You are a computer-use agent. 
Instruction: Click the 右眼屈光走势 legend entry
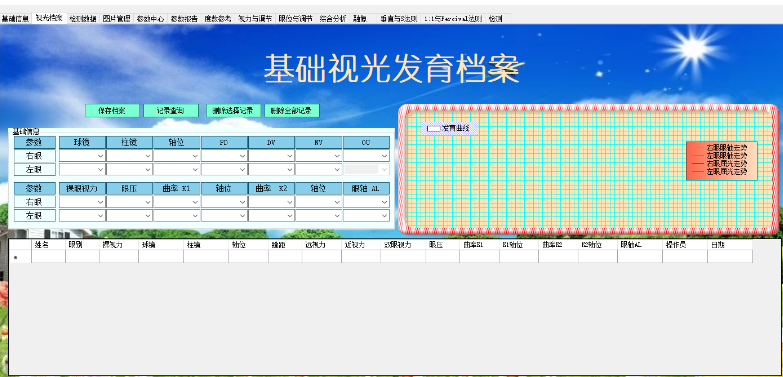[727, 163]
